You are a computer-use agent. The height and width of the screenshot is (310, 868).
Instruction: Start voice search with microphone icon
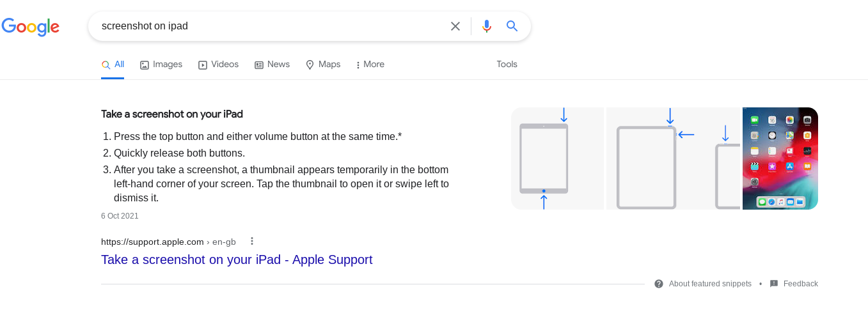487,26
